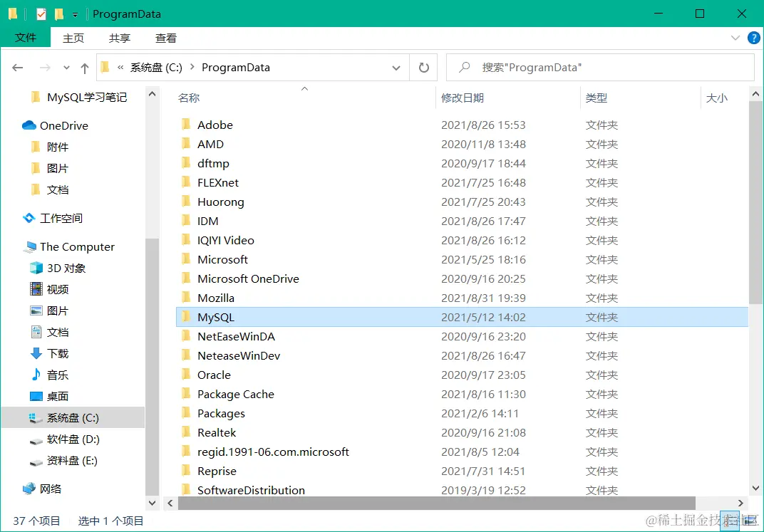
Task: Open 下载 folder in the sidebar
Action: click(58, 353)
